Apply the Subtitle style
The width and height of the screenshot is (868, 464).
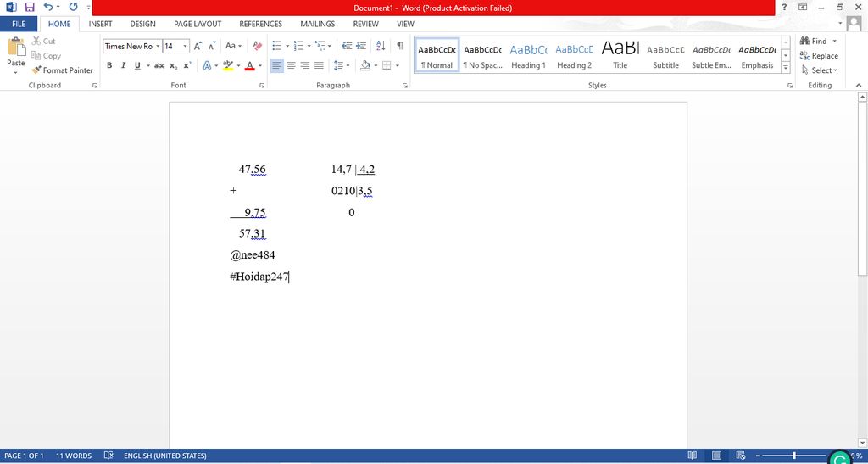(x=665, y=55)
